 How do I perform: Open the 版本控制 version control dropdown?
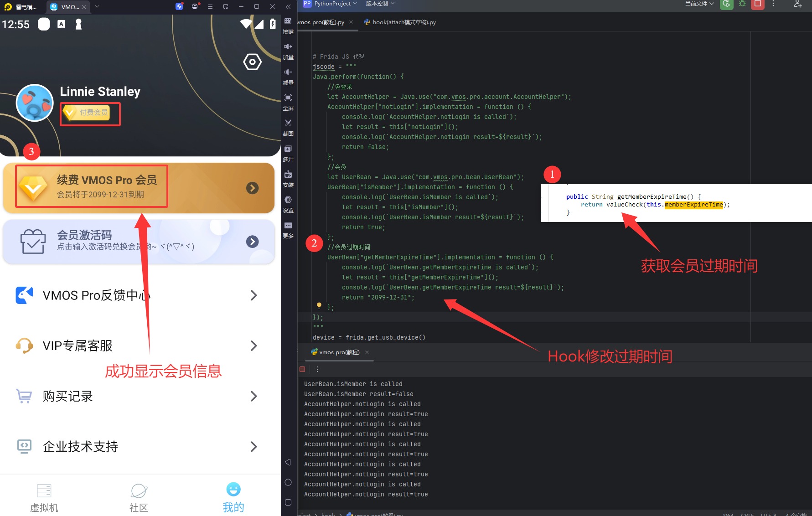pyautogui.click(x=380, y=4)
